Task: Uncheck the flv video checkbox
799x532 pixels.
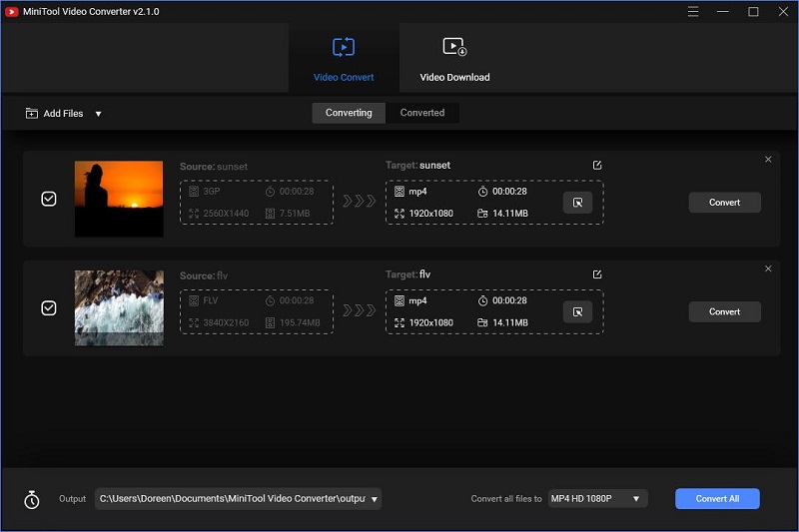Action: (49, 308)
